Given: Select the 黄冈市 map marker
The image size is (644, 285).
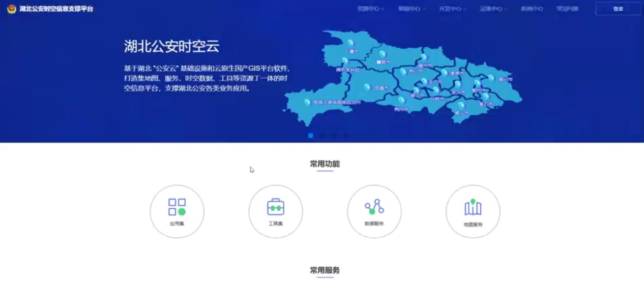Looking at the screenshot, I should [491, 78].
